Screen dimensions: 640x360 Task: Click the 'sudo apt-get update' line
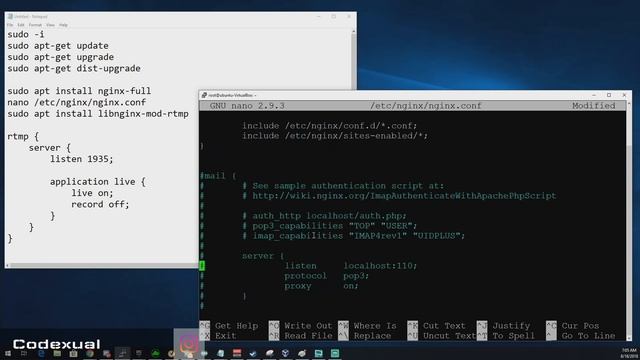tap(58, 46)
